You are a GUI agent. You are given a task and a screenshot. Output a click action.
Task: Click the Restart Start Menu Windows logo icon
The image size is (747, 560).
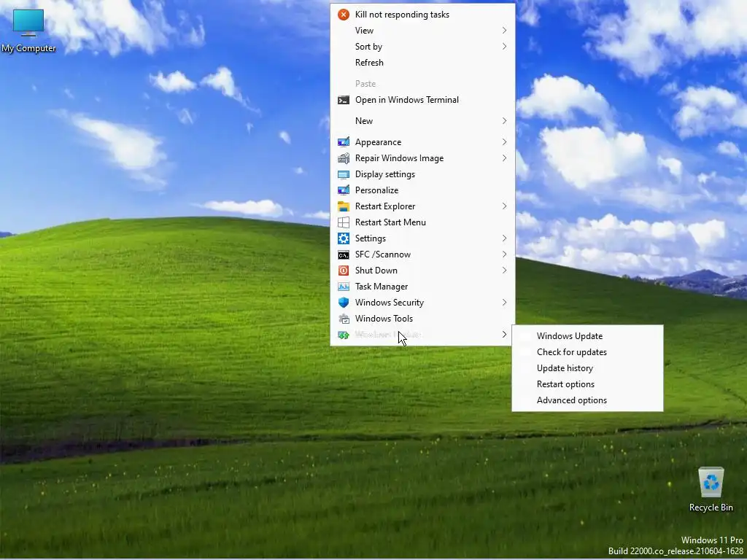(344, 222)
